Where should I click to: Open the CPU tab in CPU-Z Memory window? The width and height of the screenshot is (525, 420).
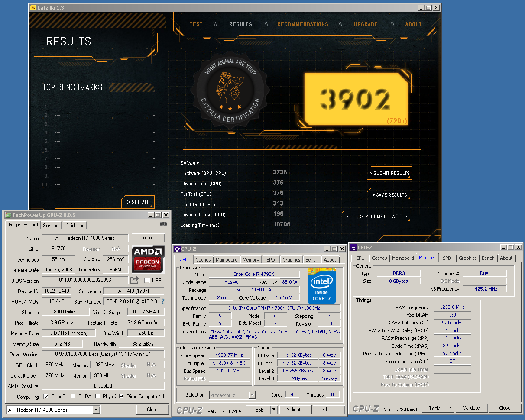point(360,258)
